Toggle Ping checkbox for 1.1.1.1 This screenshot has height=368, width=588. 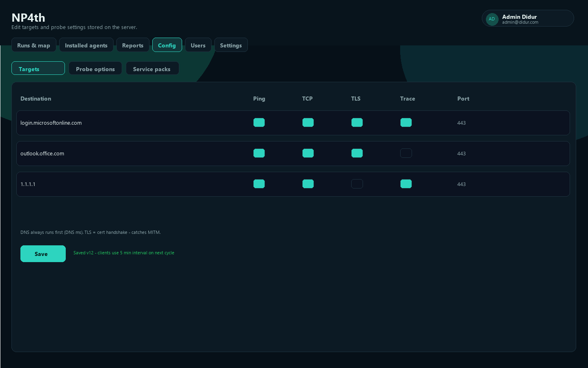pyautogui.click(x=259, y=184)
